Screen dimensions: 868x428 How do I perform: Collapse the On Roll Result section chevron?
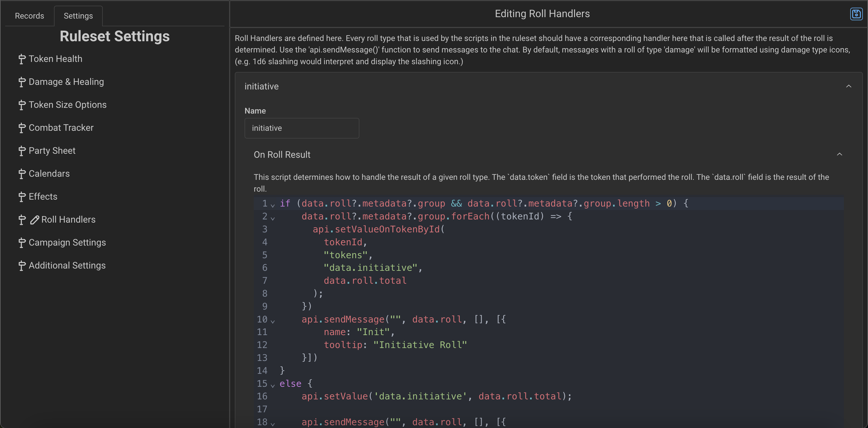tap(839, 154)
